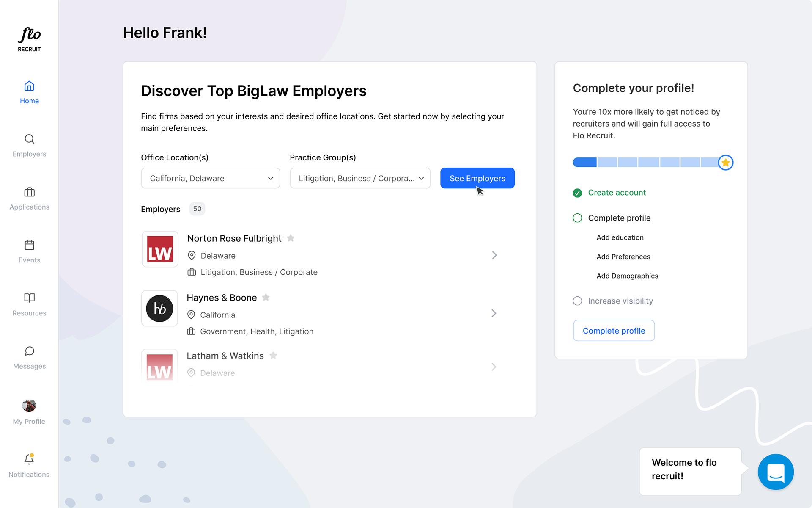Viewport: 812px width, 508px height.
Task: Click Delaware under Latham & Watkins
Action: [217, 373]
